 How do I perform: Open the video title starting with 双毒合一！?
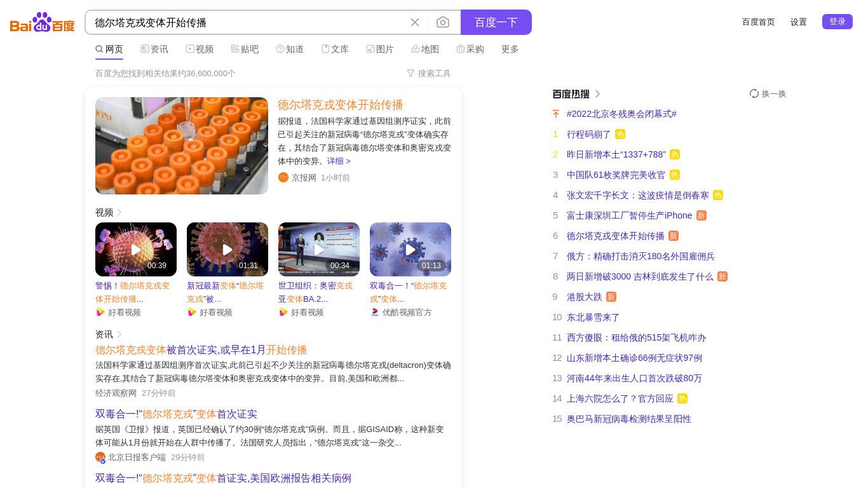click(409, 292)
